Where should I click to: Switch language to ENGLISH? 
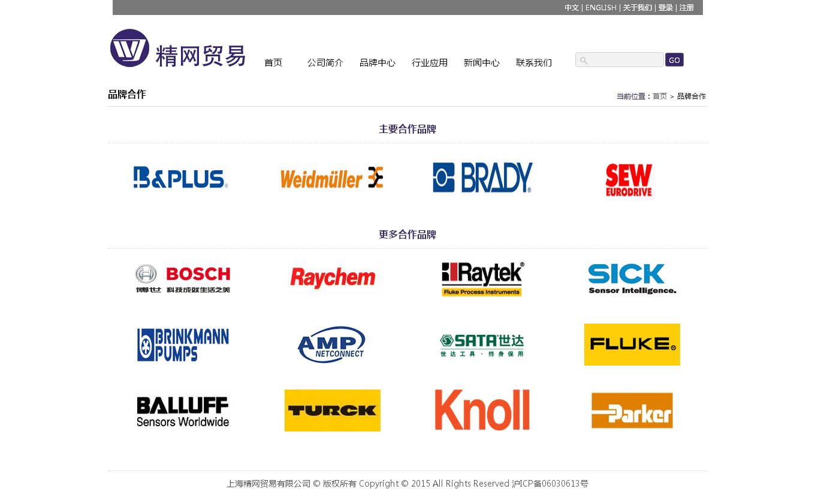tap(600, 8)
